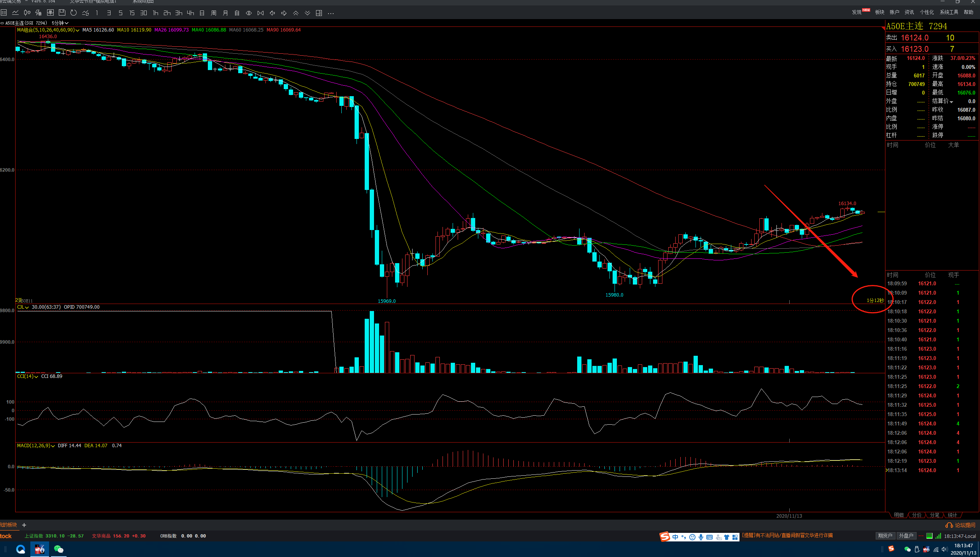Open the 板块 menu
Screen dimensions: 980x557
click(880, 12)
